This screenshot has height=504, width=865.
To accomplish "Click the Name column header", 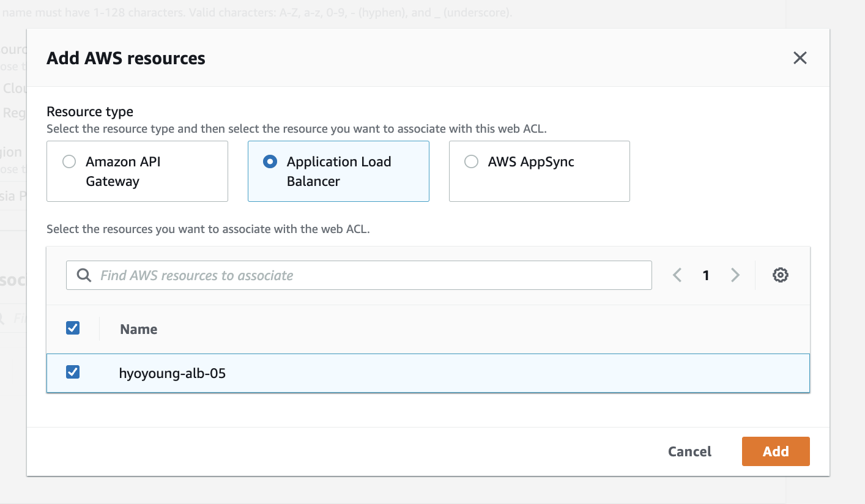I will (139, 329).
